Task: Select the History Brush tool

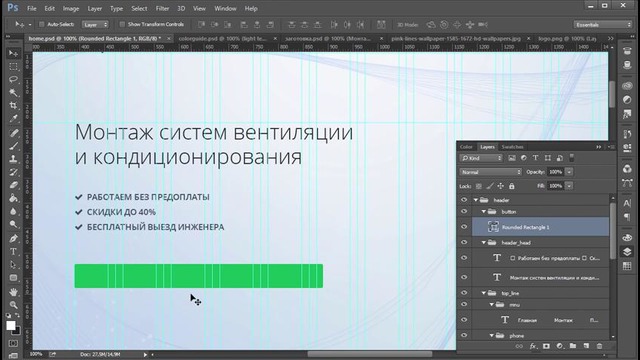Action: point(13,172)
